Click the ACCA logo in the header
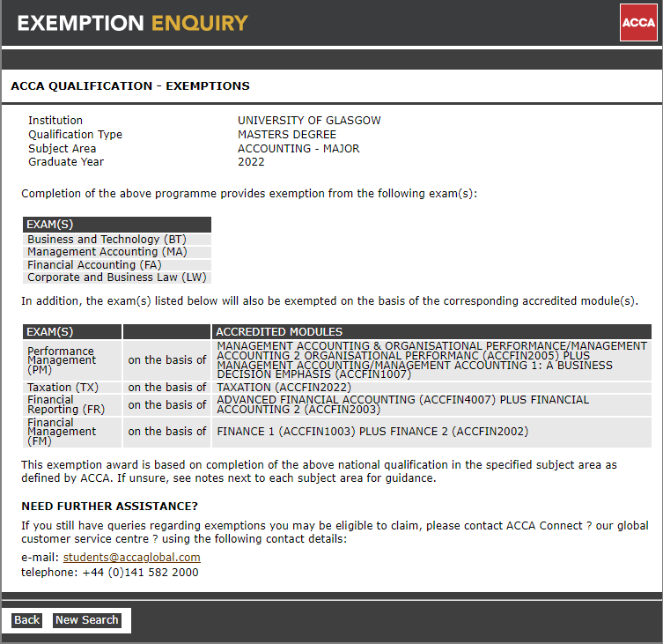Screen dimensions: 663x644 point(637,23)
